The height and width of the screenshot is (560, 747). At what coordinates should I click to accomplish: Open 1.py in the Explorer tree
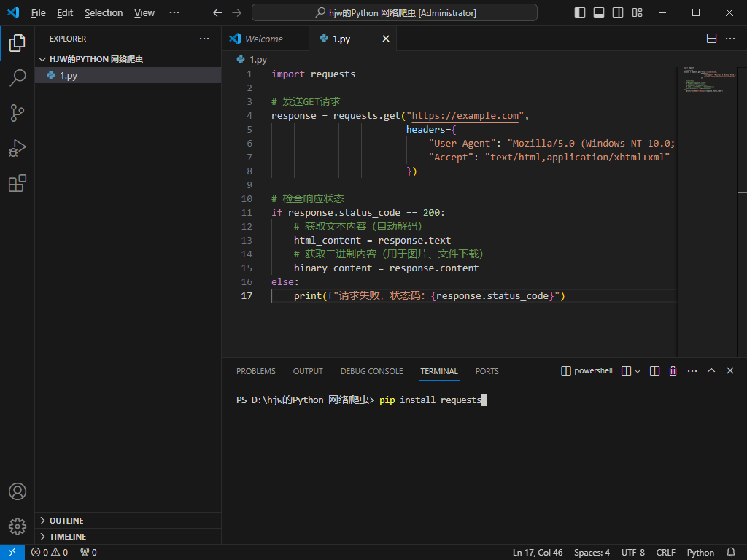click(x=128, y=75)
